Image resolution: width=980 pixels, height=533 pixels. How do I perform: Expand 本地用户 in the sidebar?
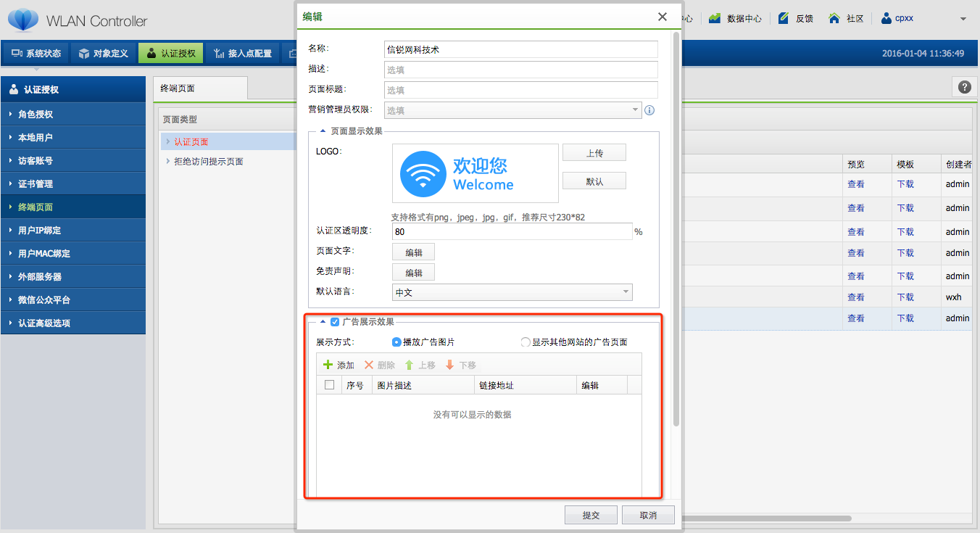coord(72,137)
